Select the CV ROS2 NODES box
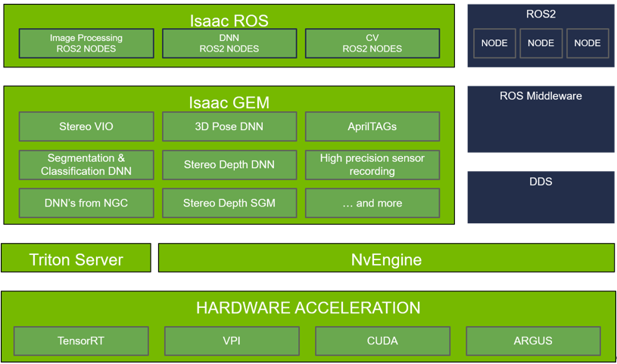617x364 pixels. [x=372, y=43]
